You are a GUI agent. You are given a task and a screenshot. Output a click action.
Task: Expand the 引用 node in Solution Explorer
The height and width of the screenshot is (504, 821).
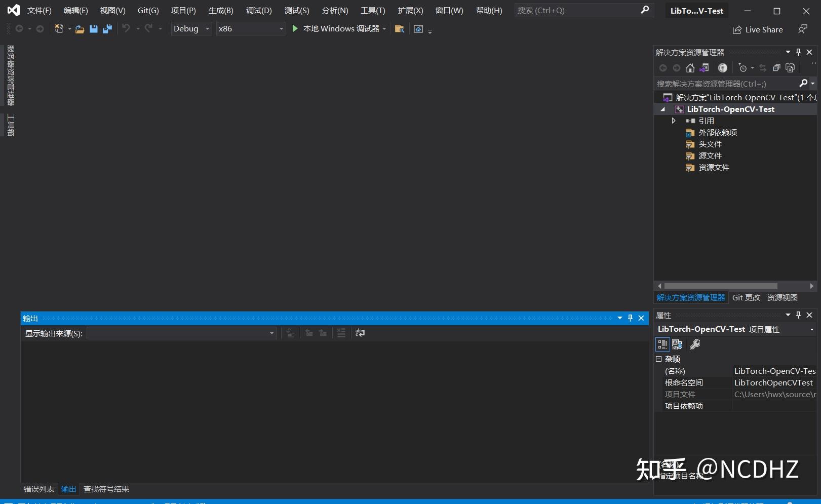pos(674,121)
